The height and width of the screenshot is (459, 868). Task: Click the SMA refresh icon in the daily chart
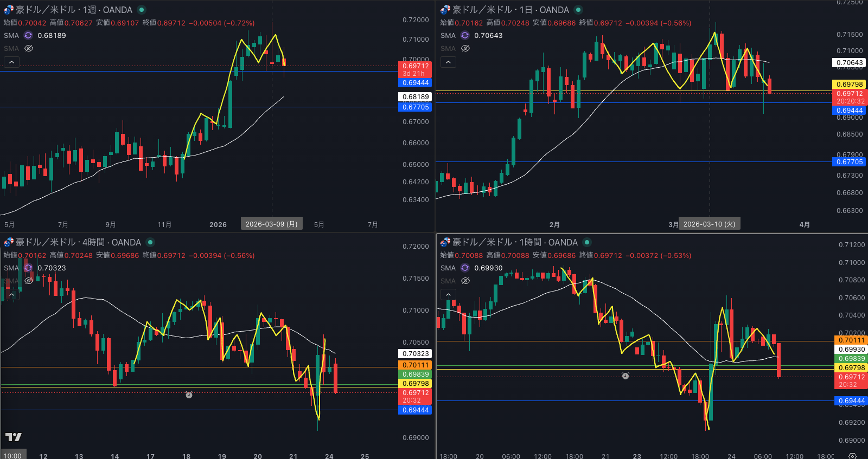[465, 35]
